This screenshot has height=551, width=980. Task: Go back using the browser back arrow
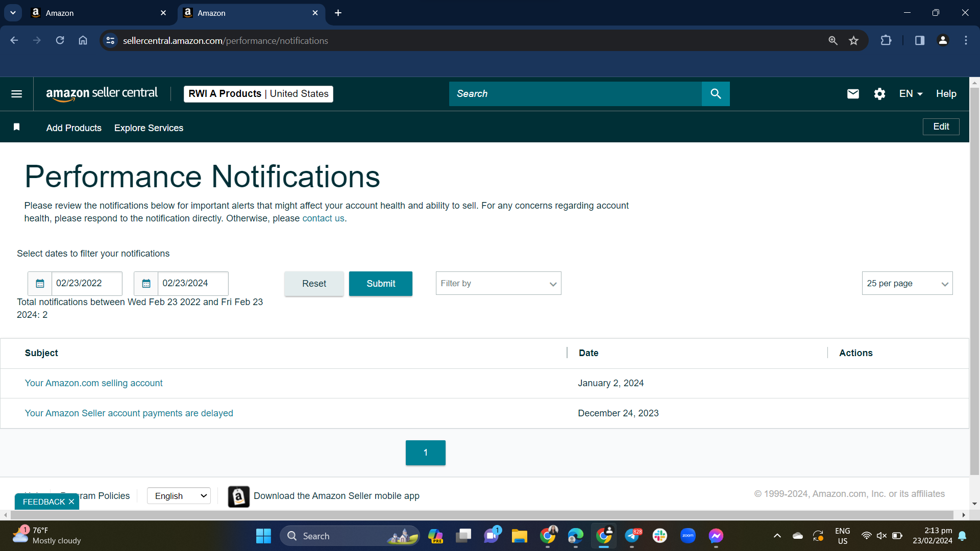tap(14, 40)
